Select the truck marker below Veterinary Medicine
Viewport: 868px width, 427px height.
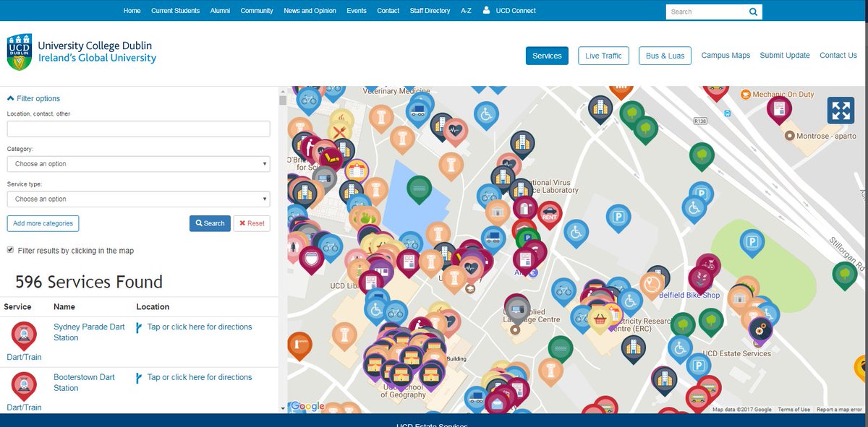coord(417,113)
